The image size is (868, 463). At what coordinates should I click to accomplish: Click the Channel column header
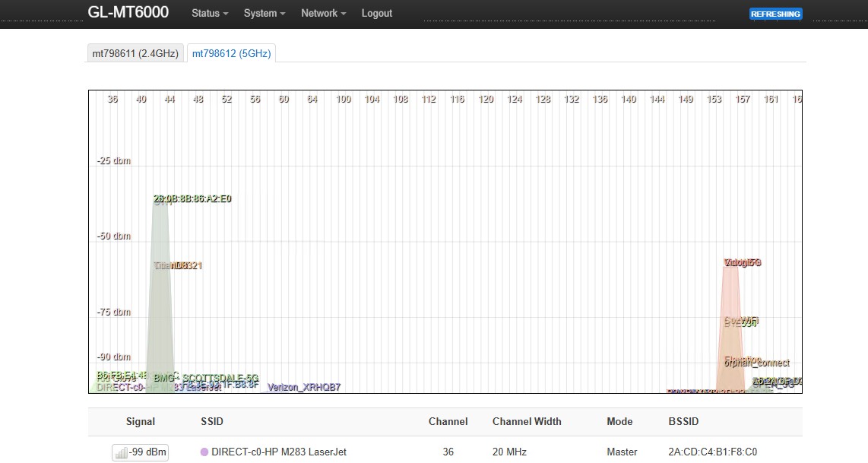[x=448, y=421]
